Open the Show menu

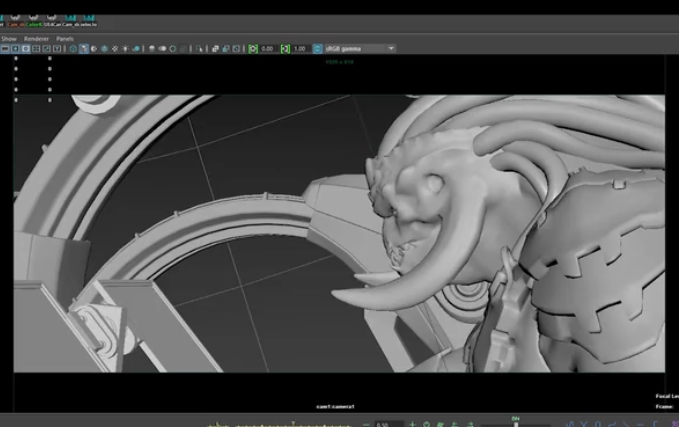(x=9, y=39)
